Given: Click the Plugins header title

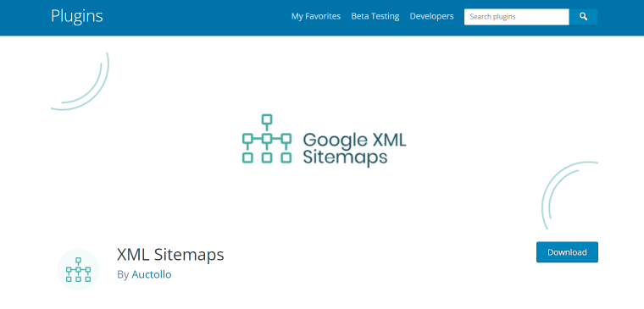Looking at the screenshot, I should (x=77, y=16).
